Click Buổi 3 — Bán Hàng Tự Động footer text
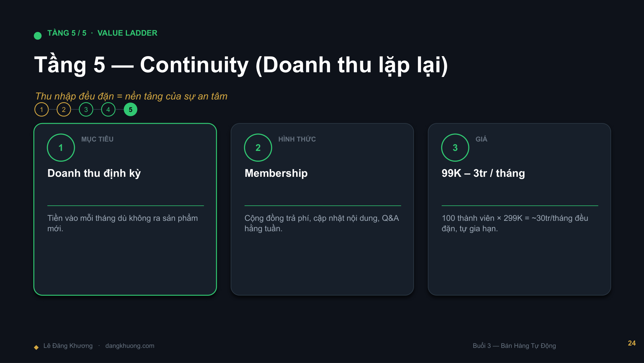Image resolution: width=644 pixels, height=363 pixels. pyautogui.click(x=514, y=346)
